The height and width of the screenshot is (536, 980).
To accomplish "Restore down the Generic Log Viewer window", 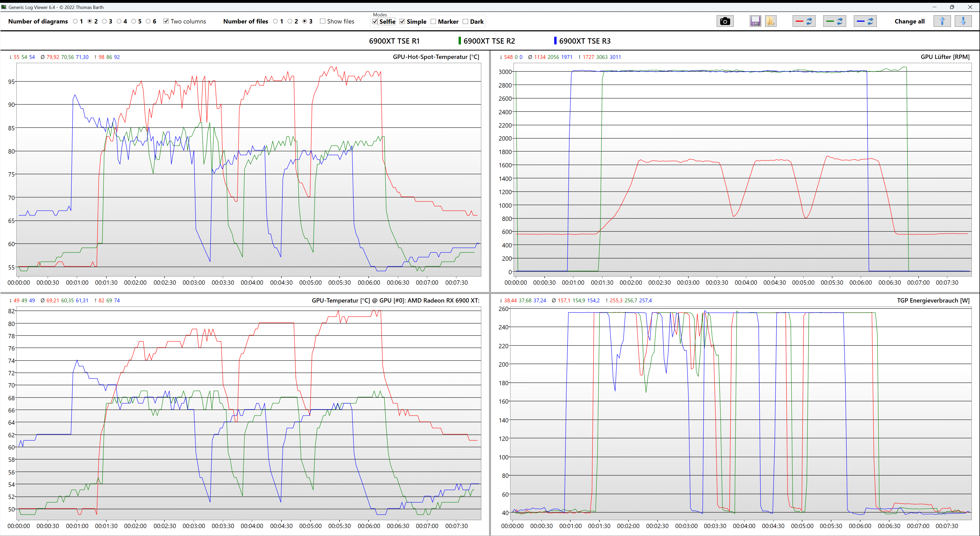I will point(952,7).
